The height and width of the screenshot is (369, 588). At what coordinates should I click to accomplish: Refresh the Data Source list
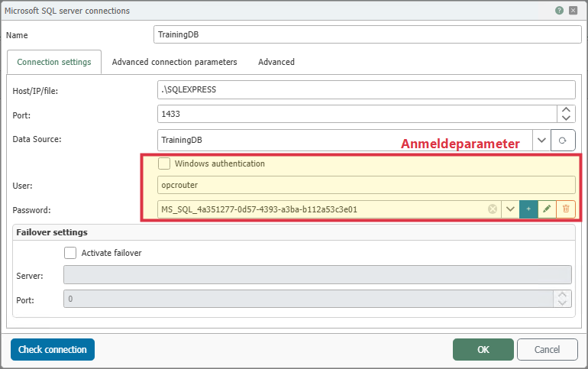coord(563,141)
